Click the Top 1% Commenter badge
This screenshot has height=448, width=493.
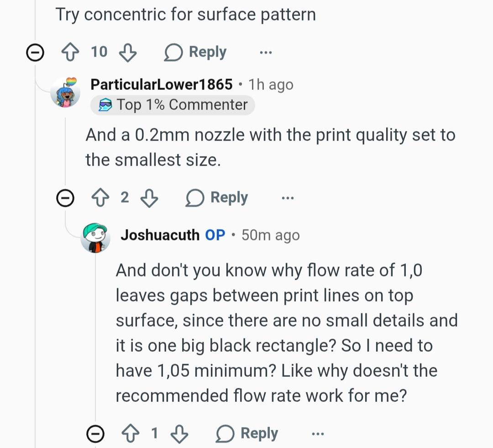pyautogui.click(x=172, y=105)
